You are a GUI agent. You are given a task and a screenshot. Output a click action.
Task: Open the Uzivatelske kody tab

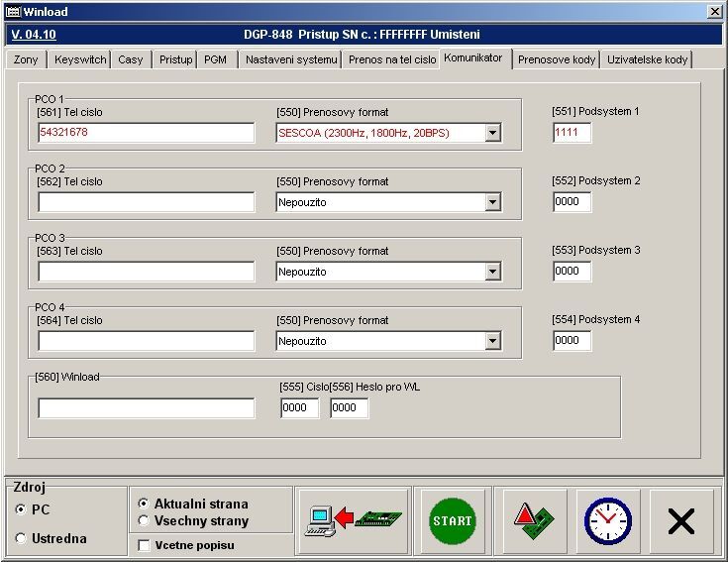click(x=648, y=59)
